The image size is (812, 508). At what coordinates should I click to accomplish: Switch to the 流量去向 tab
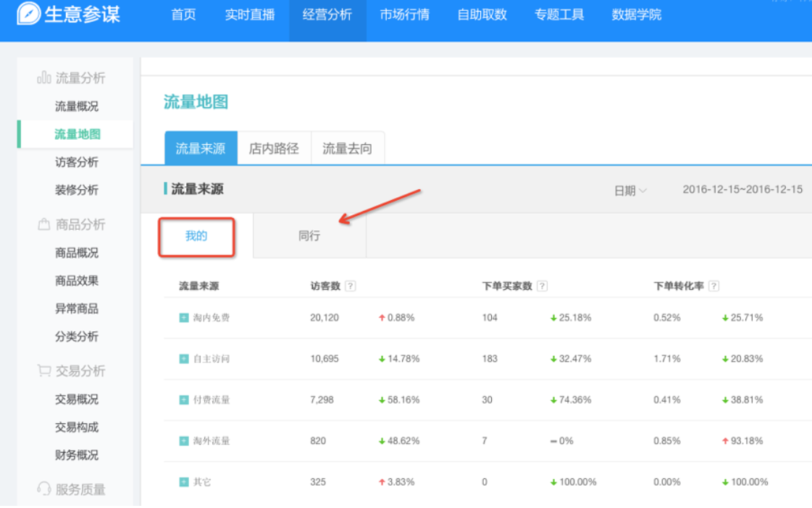click(x=348, y=148)
